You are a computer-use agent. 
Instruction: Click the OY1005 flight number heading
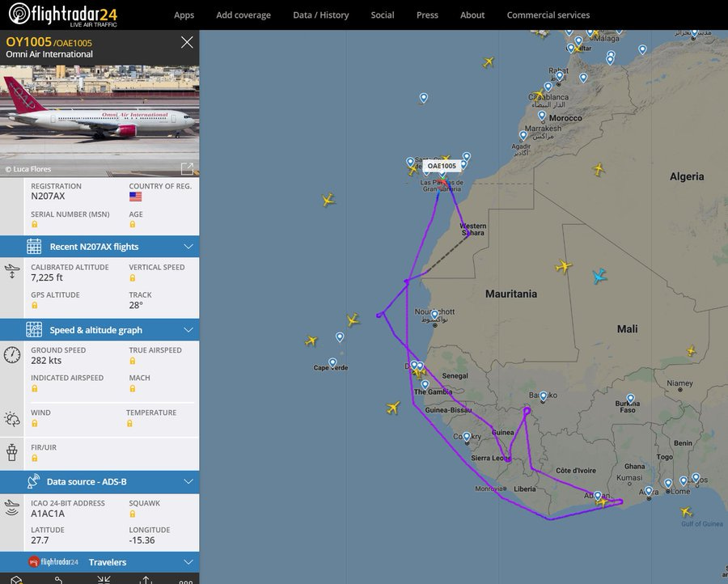[28, 42]
